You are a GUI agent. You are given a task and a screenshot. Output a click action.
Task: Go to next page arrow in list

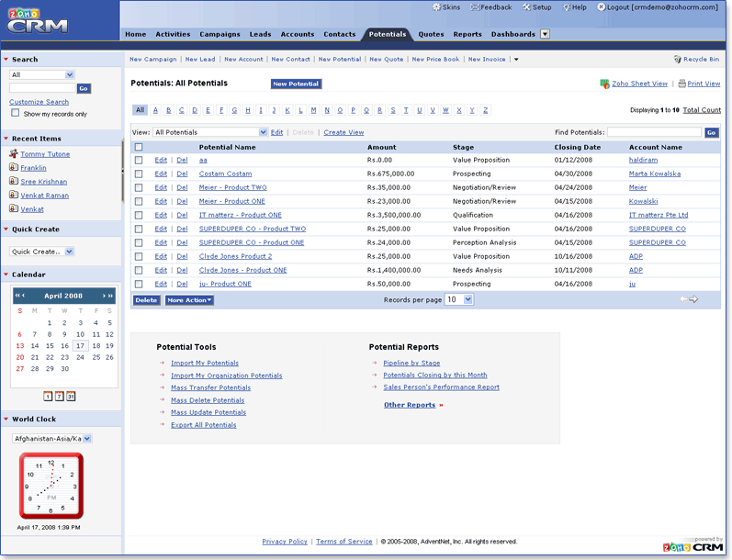pyautogui.click(x=693, y=299)
